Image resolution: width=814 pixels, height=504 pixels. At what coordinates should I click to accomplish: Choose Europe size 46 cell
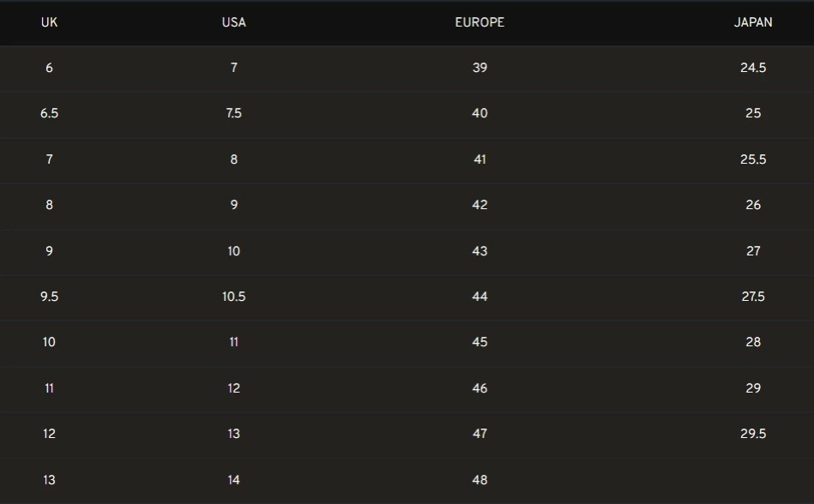pyautogui.click(x=479, y=388)
